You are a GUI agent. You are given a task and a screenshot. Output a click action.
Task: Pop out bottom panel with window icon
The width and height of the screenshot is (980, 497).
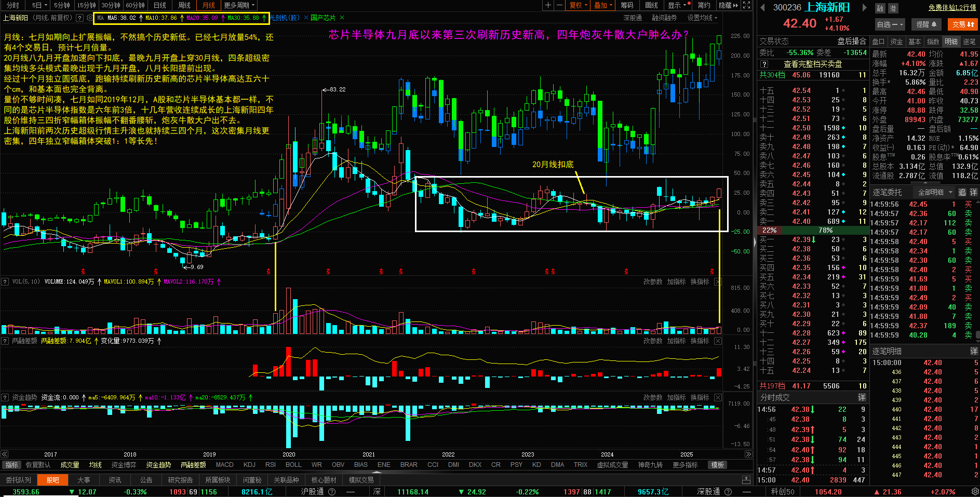pos(746,480)
